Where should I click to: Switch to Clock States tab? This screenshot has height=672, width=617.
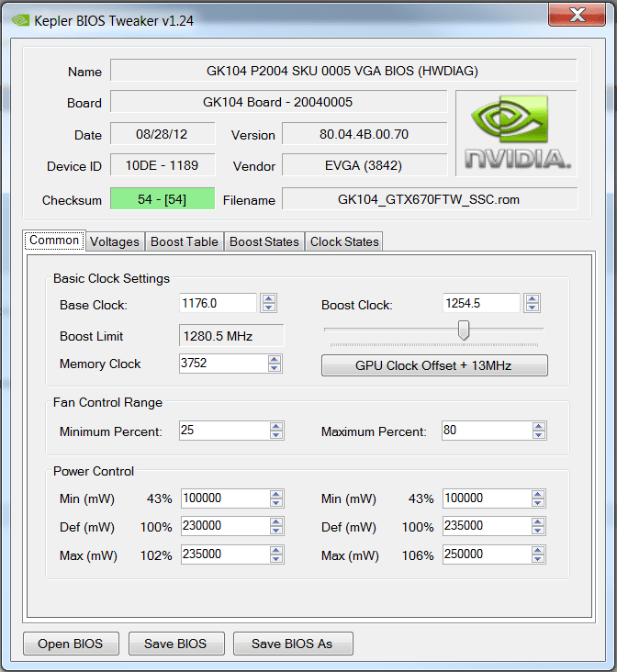pos(344,241)
